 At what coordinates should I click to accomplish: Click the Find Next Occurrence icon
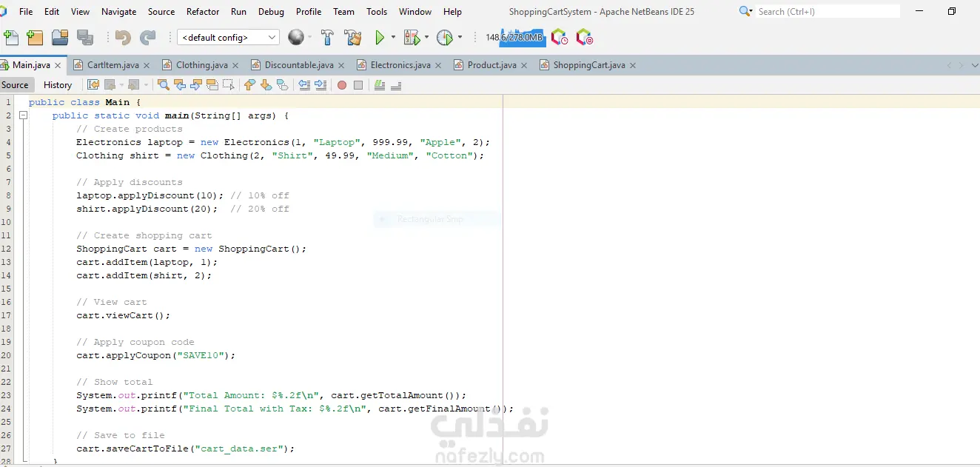196,85
